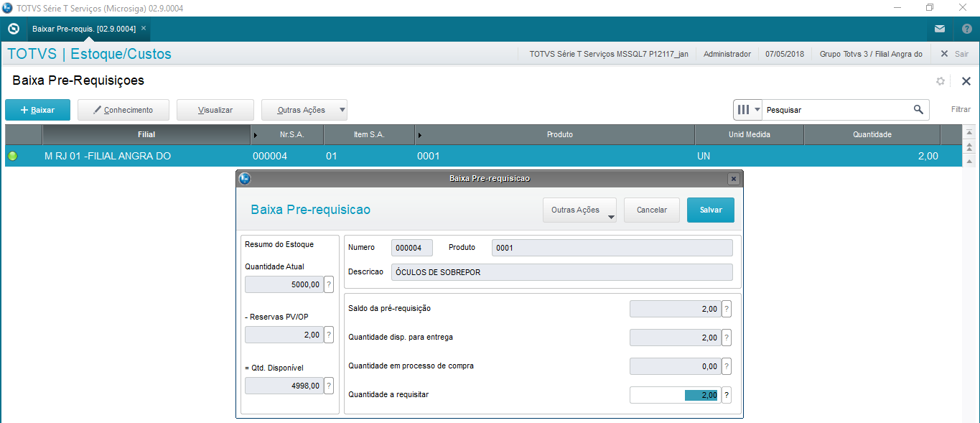This screenshot has height=423, width=980.
Task: Click Administrador user label in header
Action: point(727,54)
